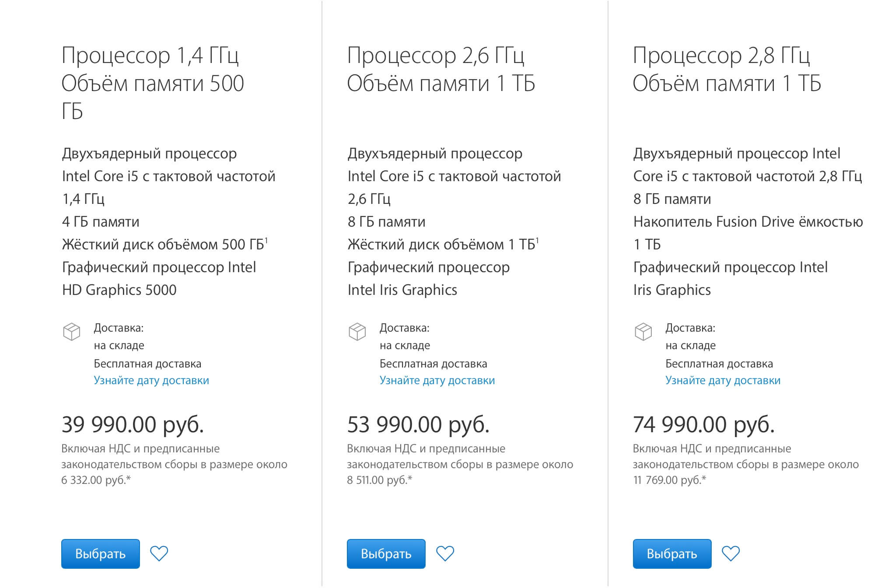Click footnote 1 after 500 ГБ hard disk
The height and width of the screenshot is (588, 881).
[266, 240]
